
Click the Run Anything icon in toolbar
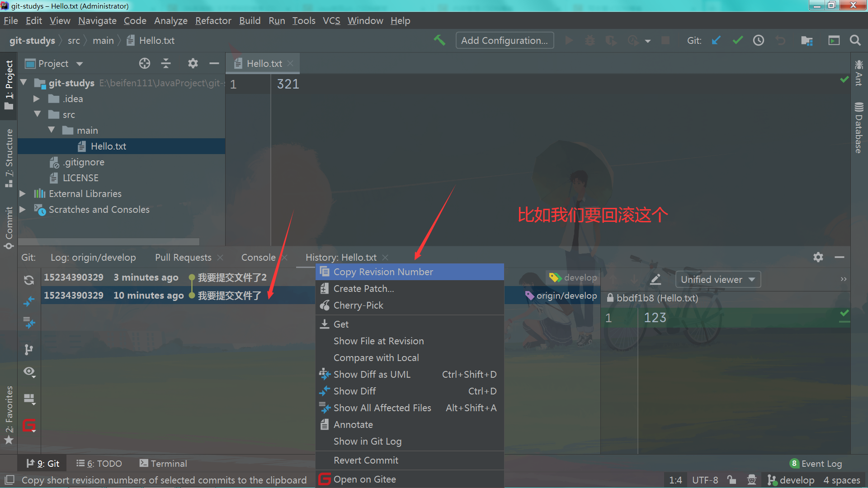coord(834,40)
